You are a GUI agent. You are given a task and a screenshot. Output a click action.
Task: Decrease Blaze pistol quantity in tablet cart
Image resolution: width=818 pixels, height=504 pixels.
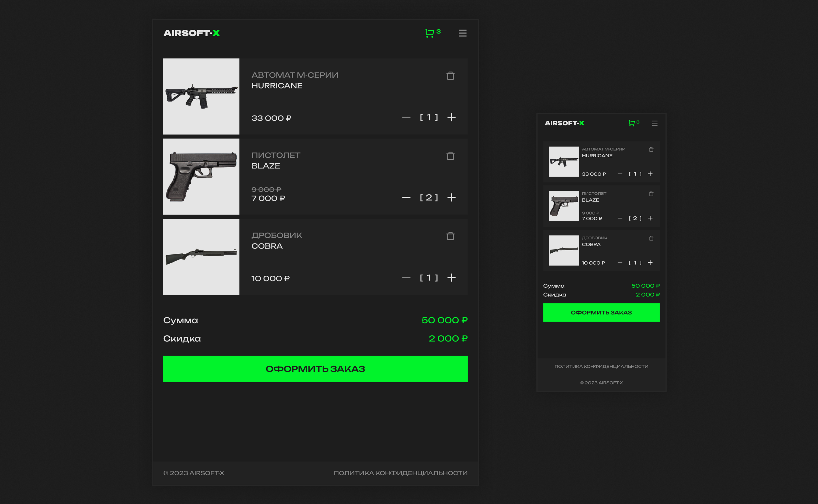tap(406, 198)
